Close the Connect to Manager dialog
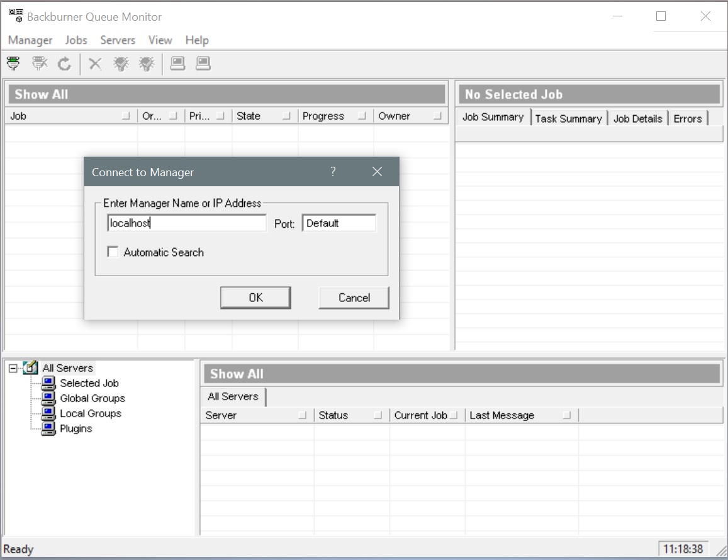728x560 pixels. click(x=377, y=172)
